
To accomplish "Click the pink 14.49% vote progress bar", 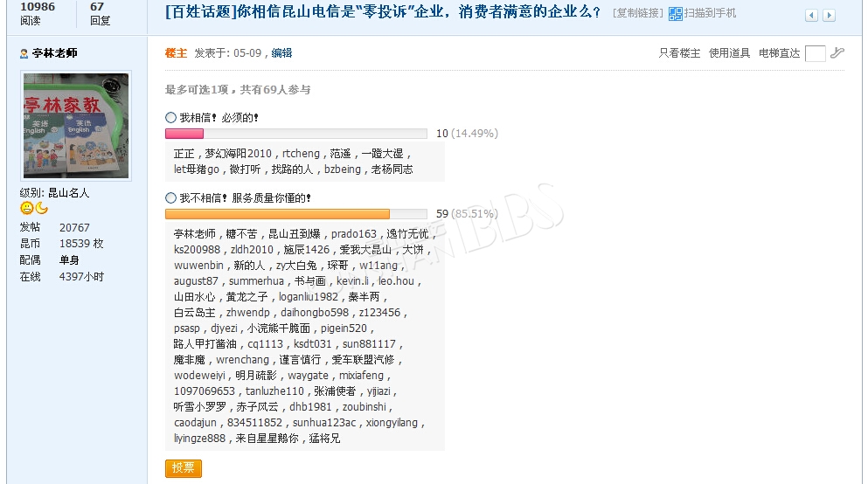I will (x=184, y=134).
